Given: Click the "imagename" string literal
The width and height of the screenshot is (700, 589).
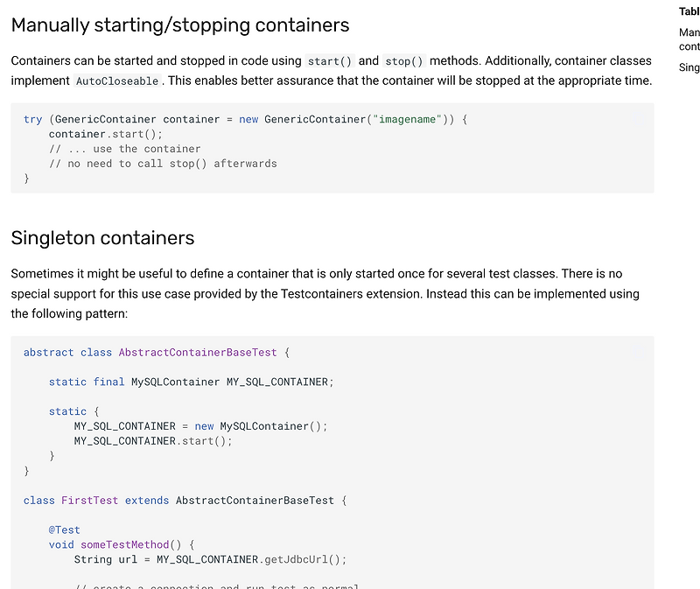Looking at the screenshot, I should click(x=408, y=119).
